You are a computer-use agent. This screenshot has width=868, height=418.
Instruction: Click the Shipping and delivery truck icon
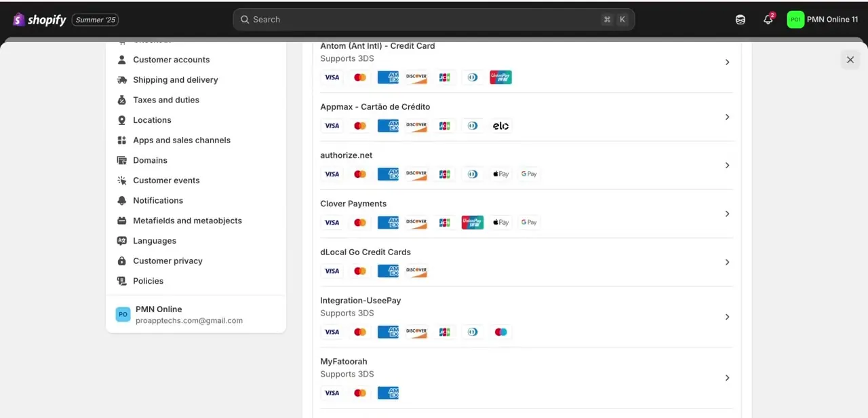point(122,80)
